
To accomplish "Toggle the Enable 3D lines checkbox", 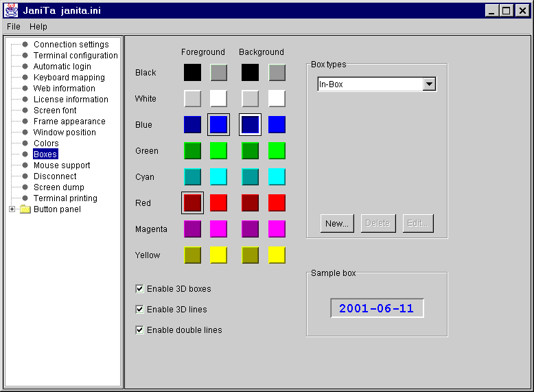I will (140, 310).
